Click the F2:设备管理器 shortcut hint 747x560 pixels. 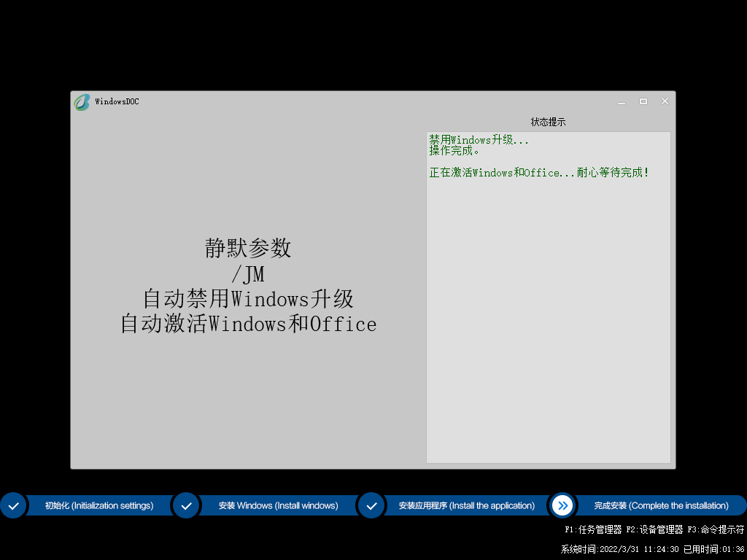coord(654,529)
